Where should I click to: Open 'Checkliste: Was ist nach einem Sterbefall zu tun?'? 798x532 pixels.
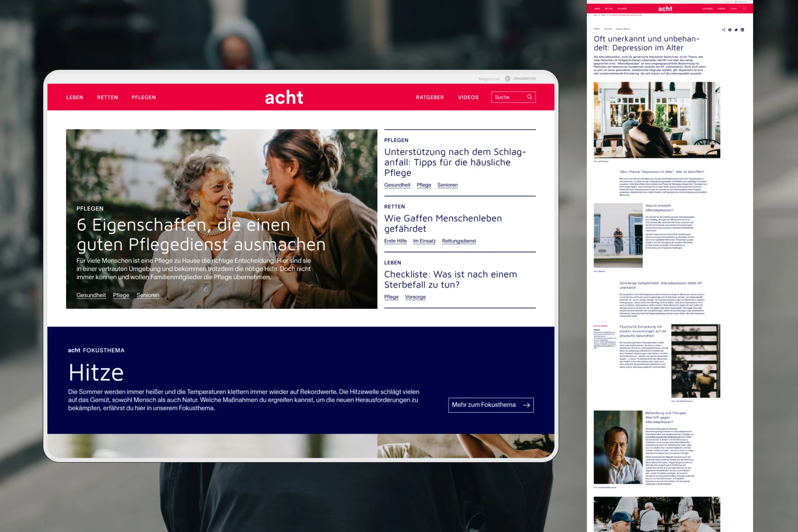pos(450,279)
